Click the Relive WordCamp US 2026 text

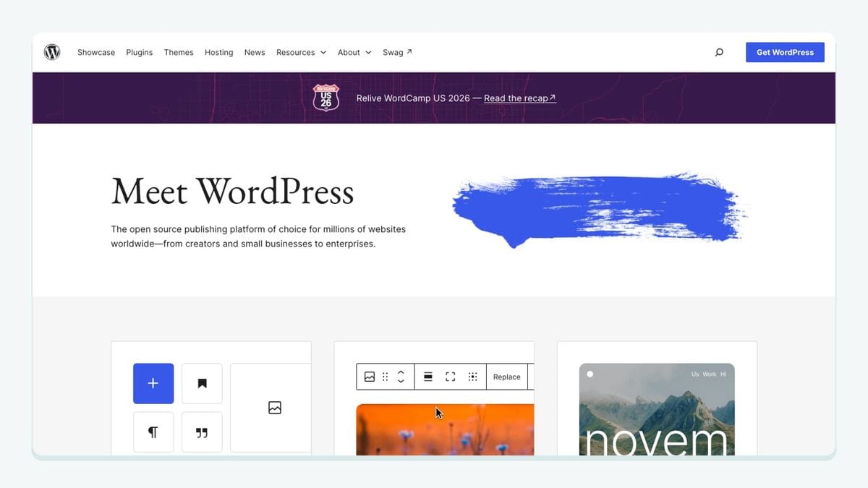pos(413,98)
